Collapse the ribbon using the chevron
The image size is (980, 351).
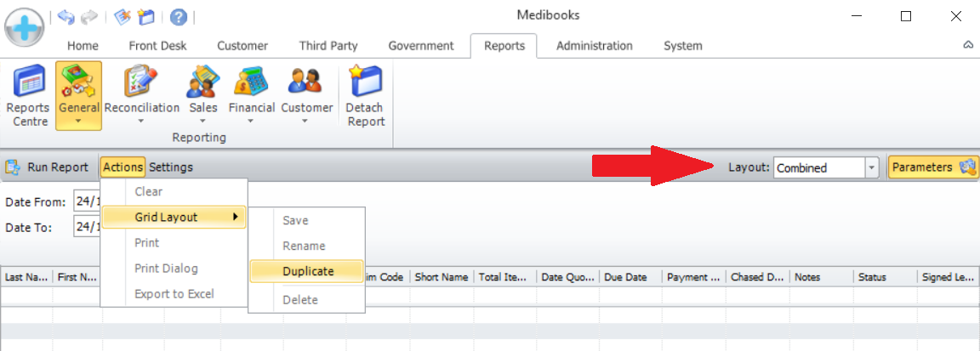968,45
